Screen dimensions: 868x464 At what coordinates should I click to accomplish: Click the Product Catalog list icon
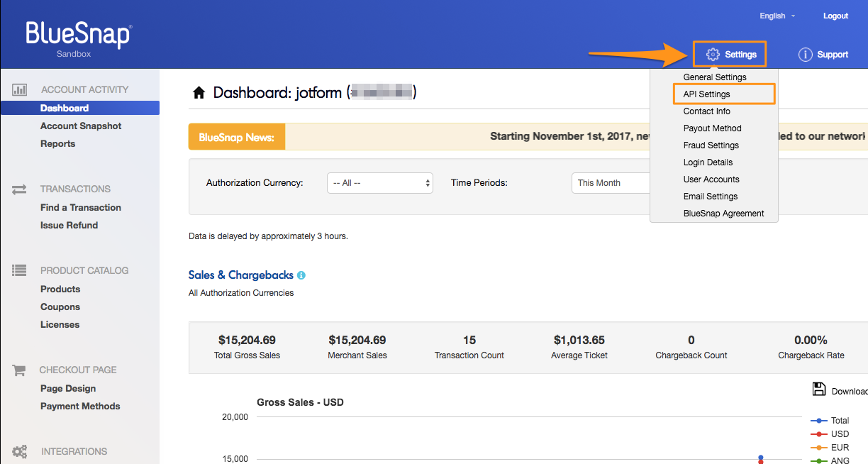19,270
